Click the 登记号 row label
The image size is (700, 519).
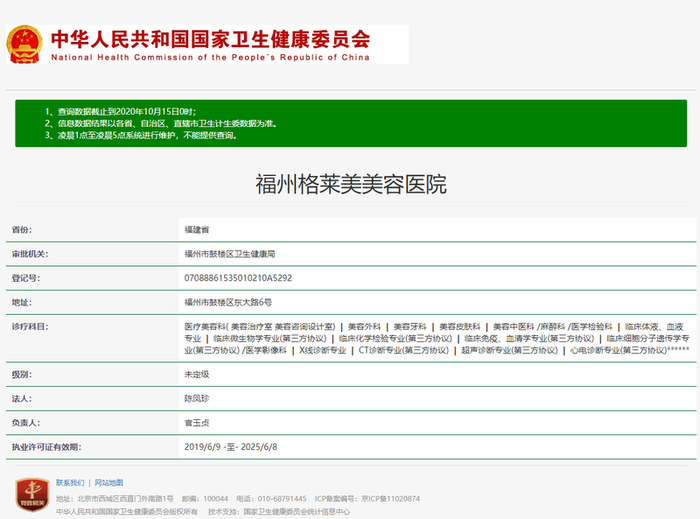(25, 278)
